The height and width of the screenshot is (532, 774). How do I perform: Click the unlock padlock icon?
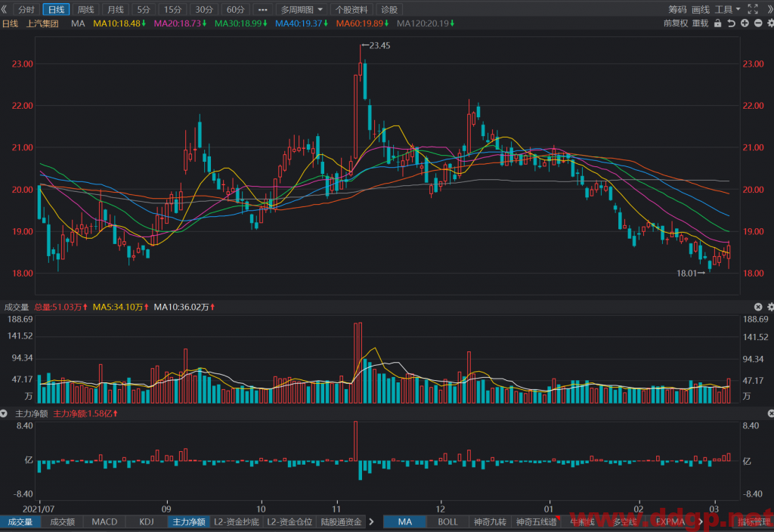coord(718,23)
